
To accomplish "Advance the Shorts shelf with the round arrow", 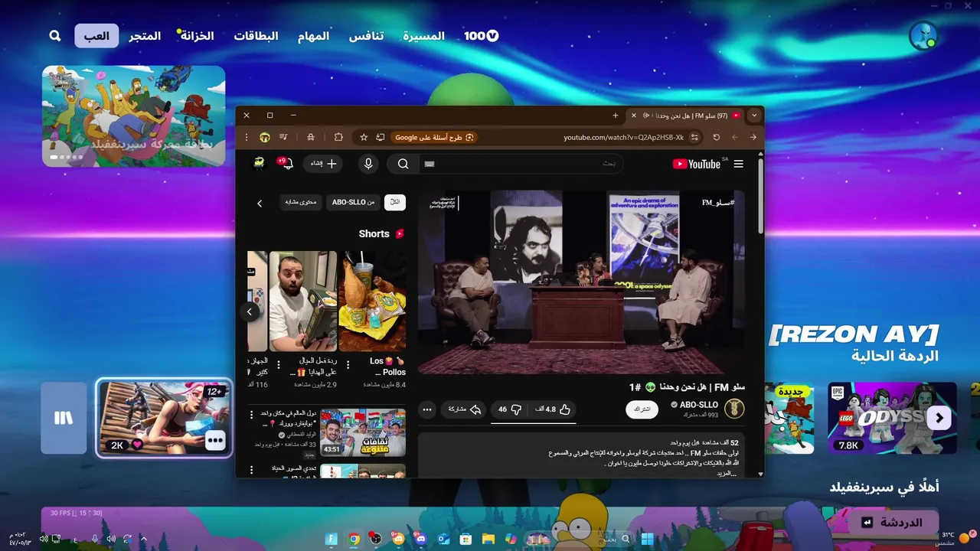I will click(250, 311).
